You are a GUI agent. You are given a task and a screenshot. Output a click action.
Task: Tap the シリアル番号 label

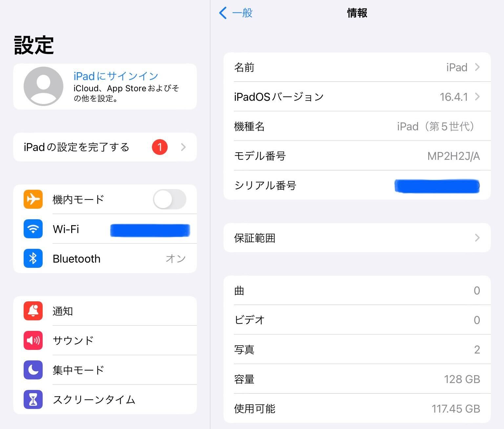click(265, 185)
